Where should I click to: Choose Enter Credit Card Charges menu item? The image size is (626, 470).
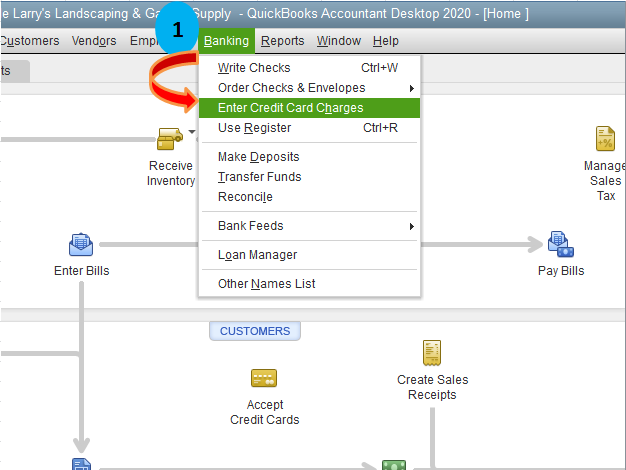(309, 108)
